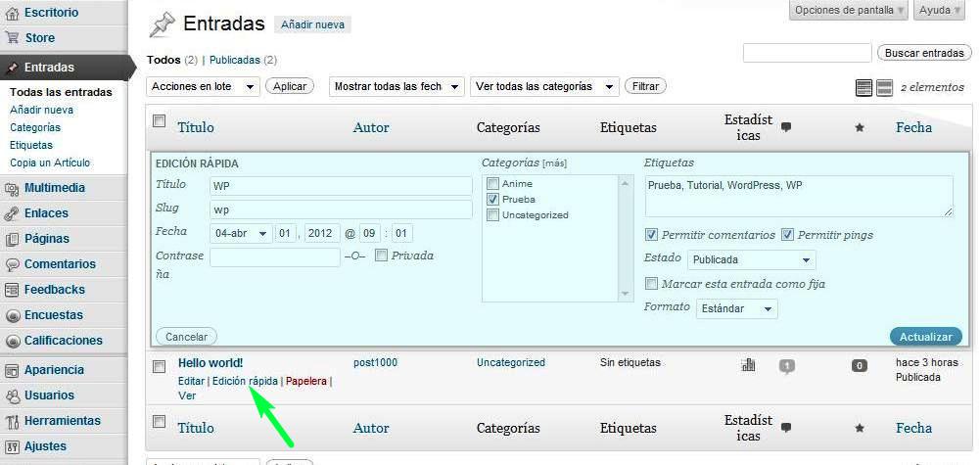Enable Marcar esta entrada como fija
The height and width of the screenshot is (465, 980).
651,284
